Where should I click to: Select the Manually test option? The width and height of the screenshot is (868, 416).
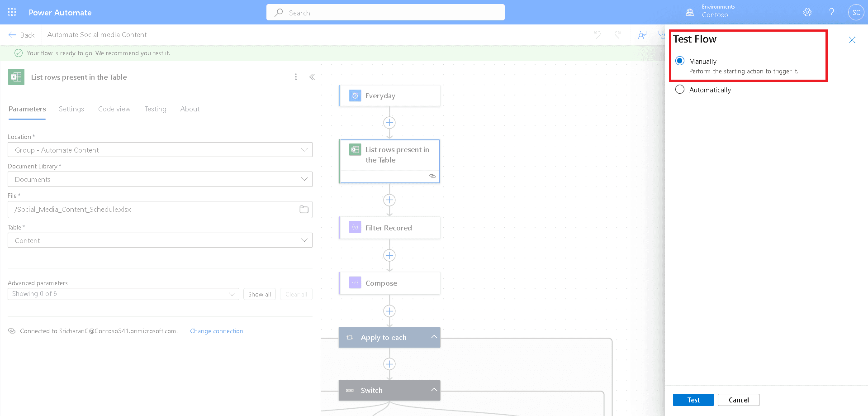680,61
